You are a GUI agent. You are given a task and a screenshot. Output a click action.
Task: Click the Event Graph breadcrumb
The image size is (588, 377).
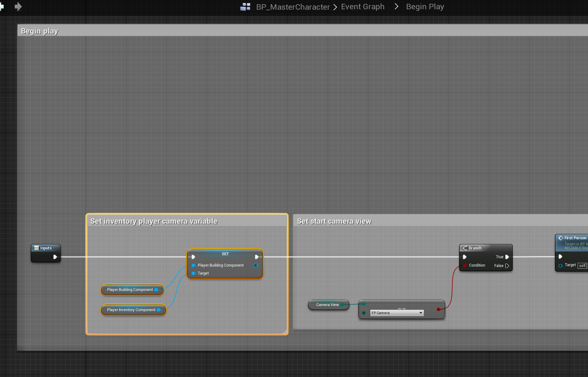(362, 7)
